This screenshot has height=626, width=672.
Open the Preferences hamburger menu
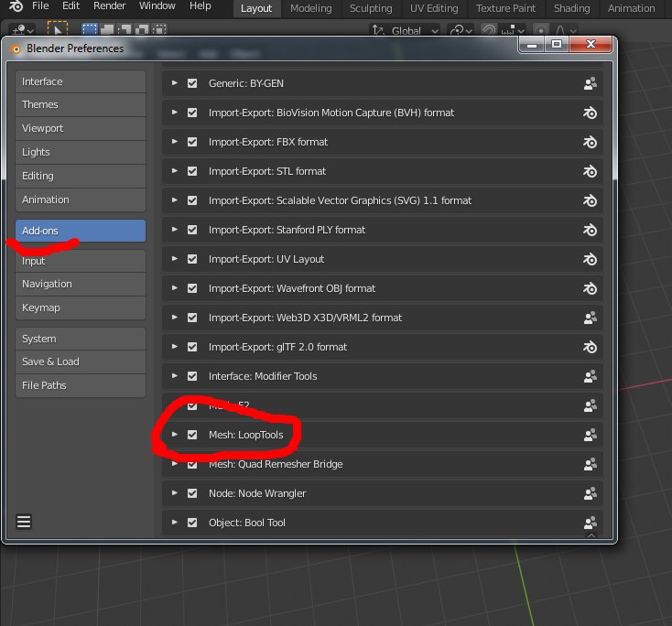[x=24, y=522]
